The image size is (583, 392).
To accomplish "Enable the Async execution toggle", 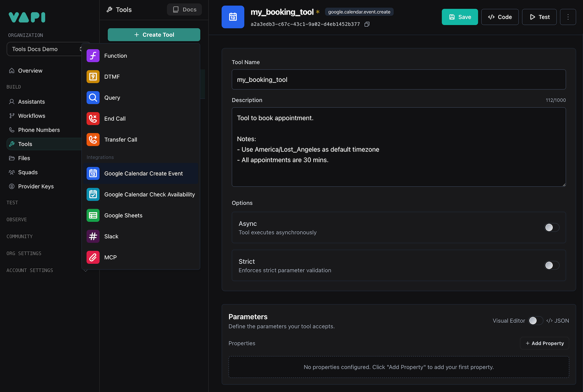I will coord(552,227).
